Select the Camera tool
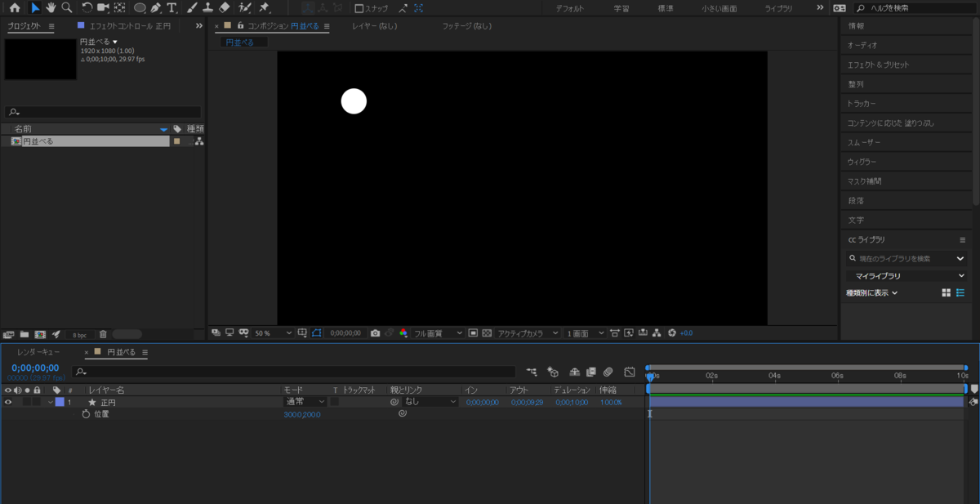Screen dimensions: 980x504 pyautogui.click(x=103, y=7)
